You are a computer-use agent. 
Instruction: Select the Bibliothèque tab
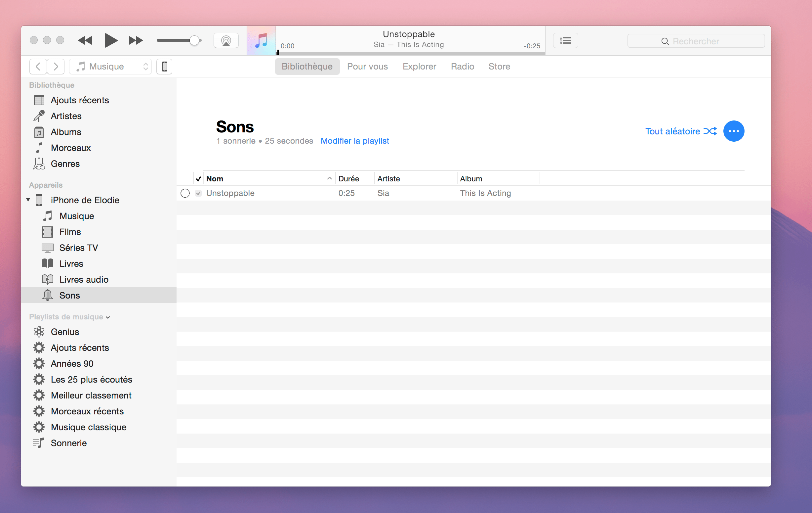tap(306, 66)
